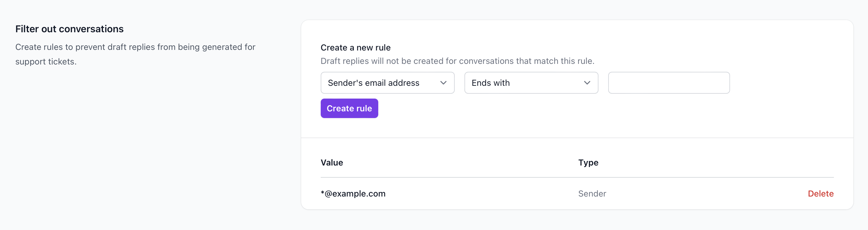Delete the *@example.com rule

click(820, 193)
